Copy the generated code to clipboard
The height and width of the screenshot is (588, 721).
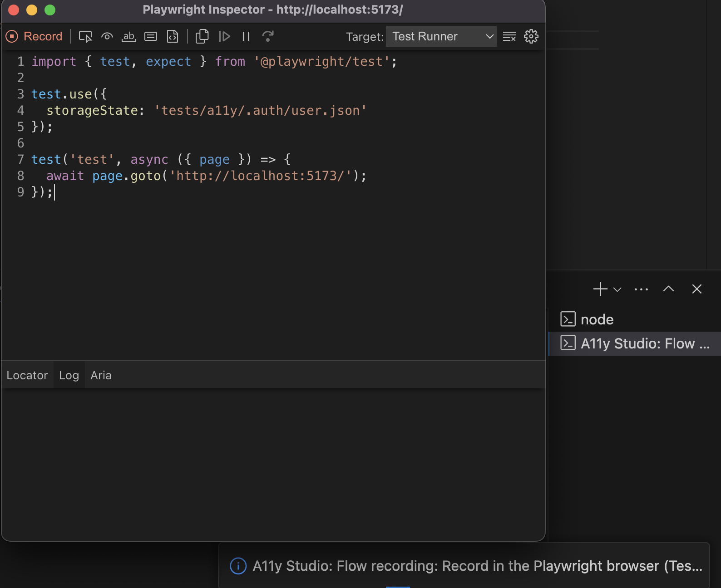(202, 36)
